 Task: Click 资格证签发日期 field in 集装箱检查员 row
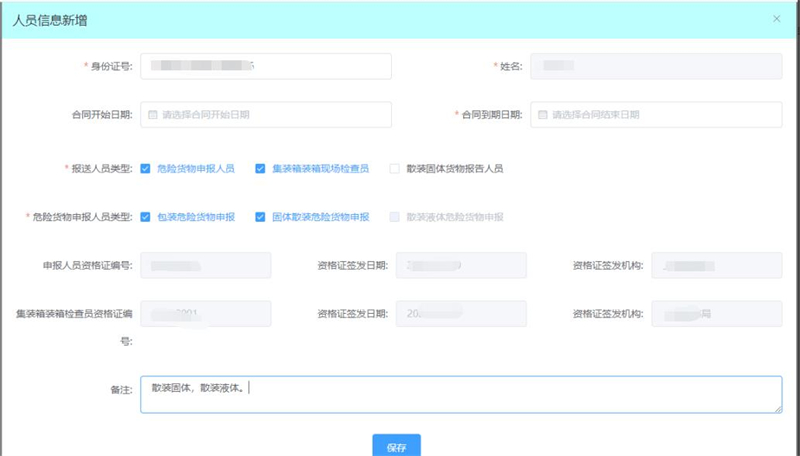[461, 313]
